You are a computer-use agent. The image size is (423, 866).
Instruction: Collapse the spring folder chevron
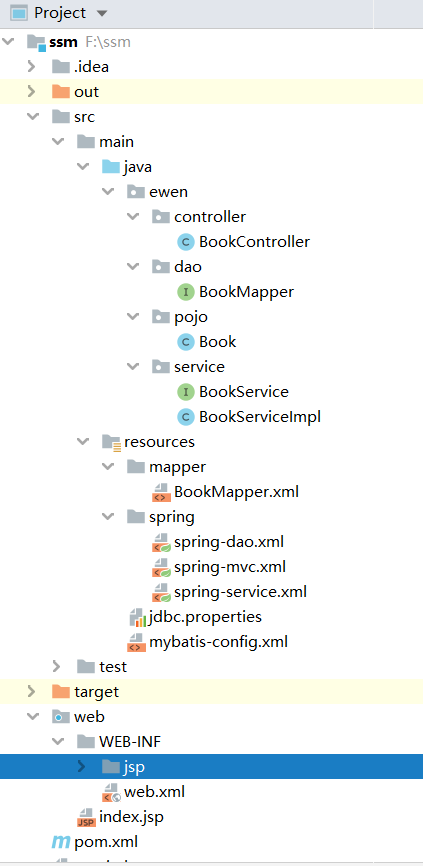[108, 517]
